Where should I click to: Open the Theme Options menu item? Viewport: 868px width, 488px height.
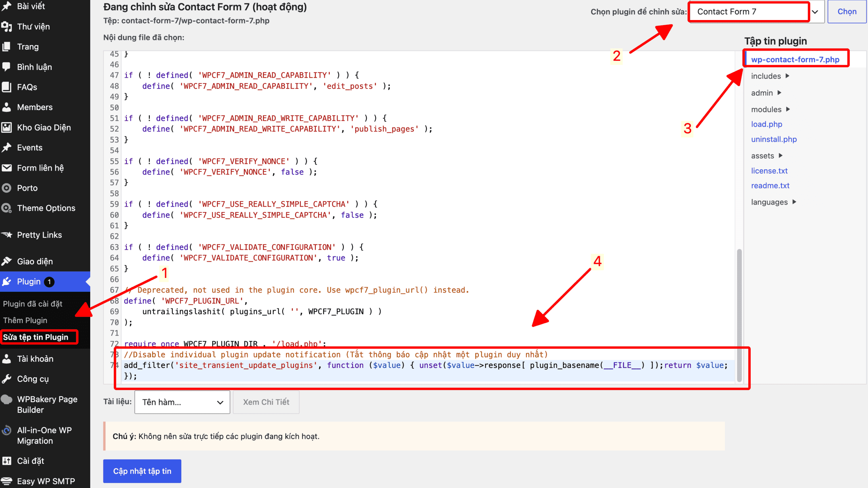(46, 208)
